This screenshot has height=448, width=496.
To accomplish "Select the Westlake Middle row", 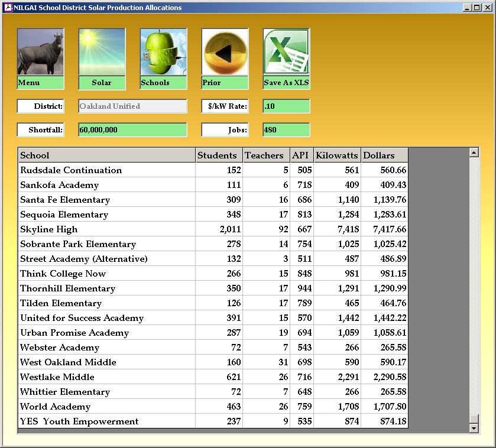I will pyautogui.click(x=213, y=377).
